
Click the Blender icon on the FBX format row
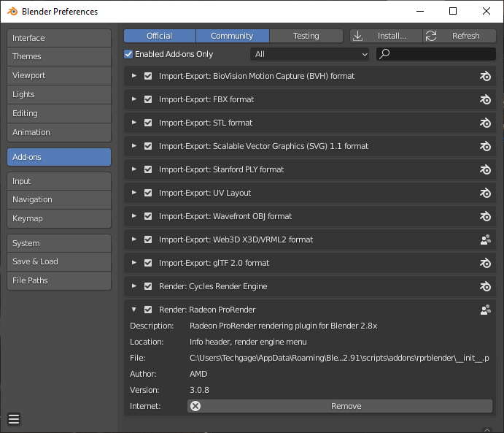point(485,99)
